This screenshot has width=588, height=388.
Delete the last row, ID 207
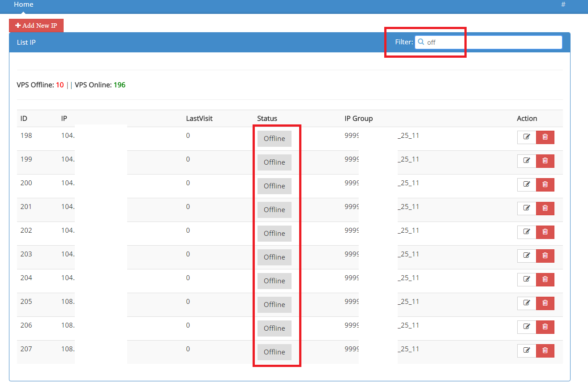click(x=545, y=351)
